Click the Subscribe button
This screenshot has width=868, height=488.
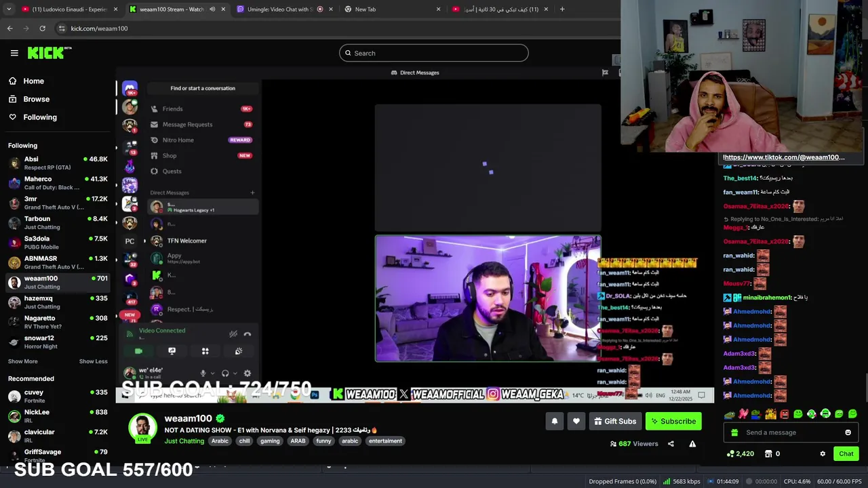click(x=673, y=421)
